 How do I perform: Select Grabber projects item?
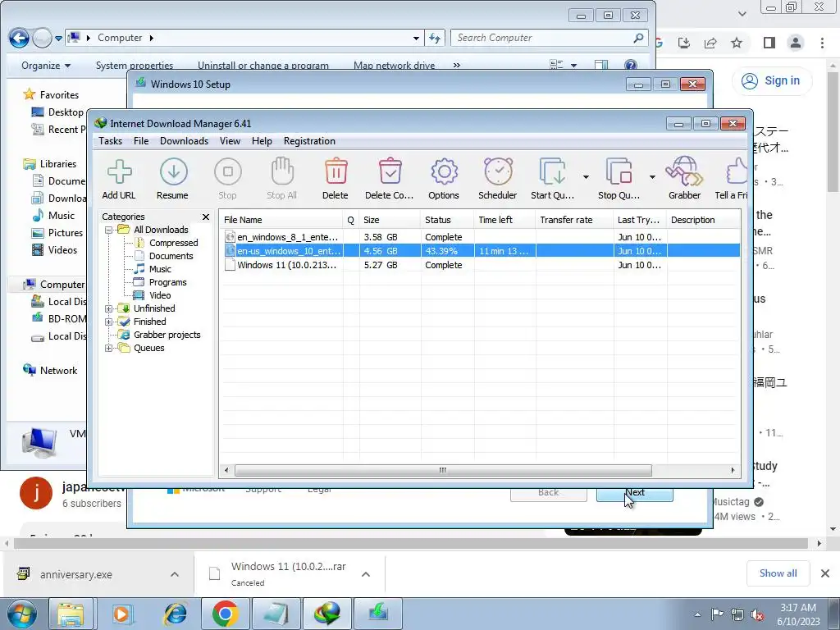[x=167, y=335]
